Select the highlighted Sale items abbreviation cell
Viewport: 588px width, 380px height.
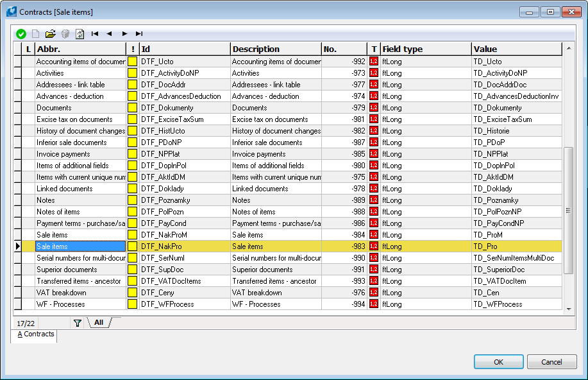pyautogui.click(x=81, y=246)
